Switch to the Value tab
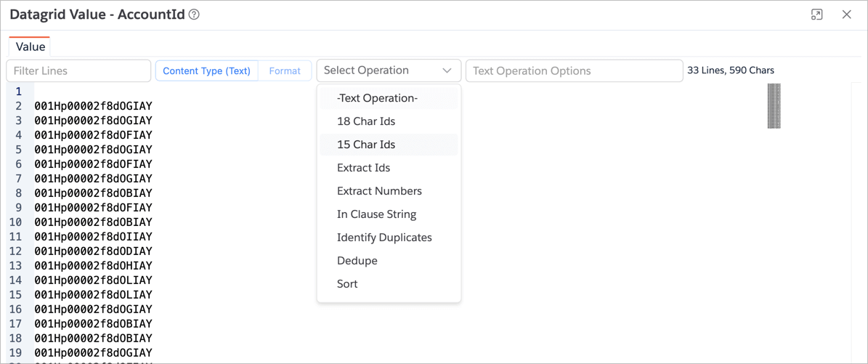Viewport: 868px width, 364px height. click(31, 46)
